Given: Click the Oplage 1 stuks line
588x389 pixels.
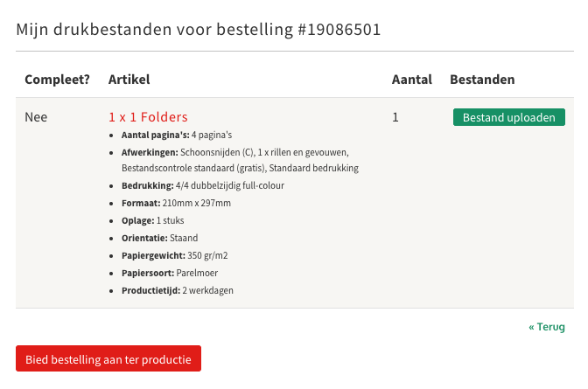Looking at the screenshot, I should click(152, 220).
